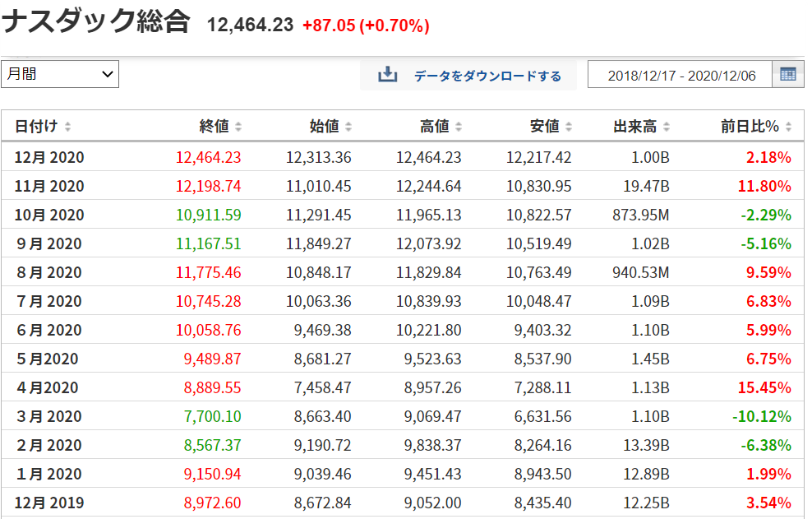Select the date range 2018/12/17 - 2020/12/06 field
Image resolution: width=812 pixels, height=519 pixels.
(680, 75)
